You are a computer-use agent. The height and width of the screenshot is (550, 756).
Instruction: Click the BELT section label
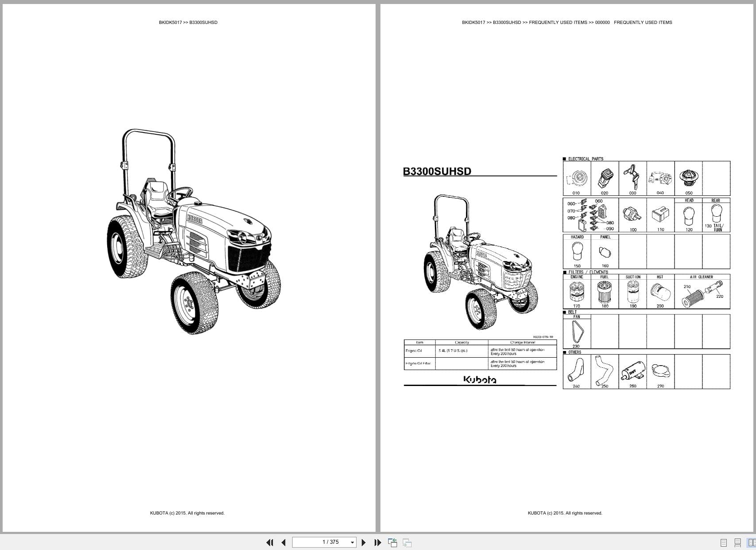pos(572,312)
